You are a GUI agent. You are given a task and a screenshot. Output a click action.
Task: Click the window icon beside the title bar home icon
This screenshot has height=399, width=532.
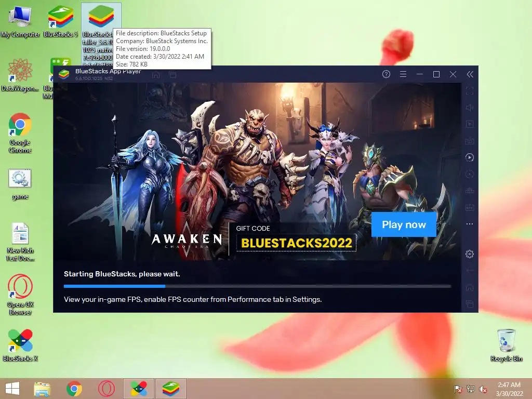click(x=172, y=75)
